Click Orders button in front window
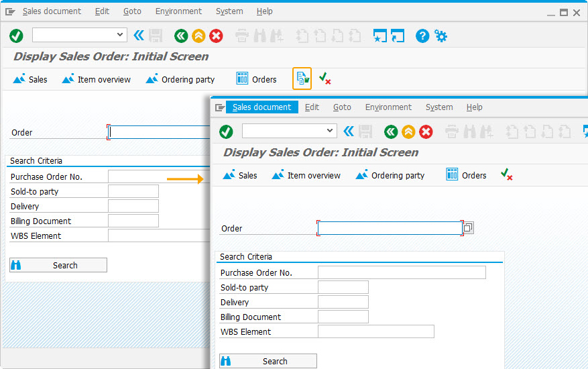The height and width of the screenshot is (369, 588). click(466, 175)
